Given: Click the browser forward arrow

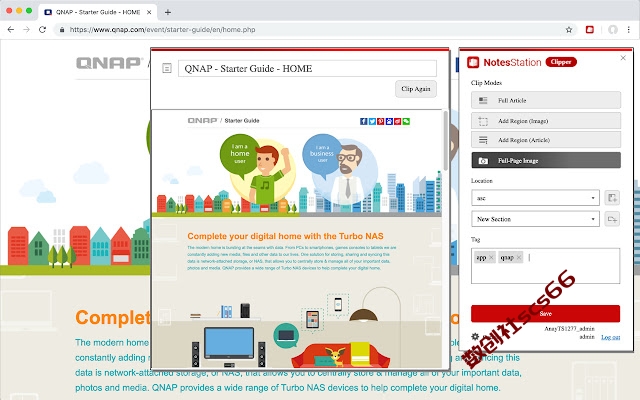Looking at the screenshot, I should click(x=27, y=29).
